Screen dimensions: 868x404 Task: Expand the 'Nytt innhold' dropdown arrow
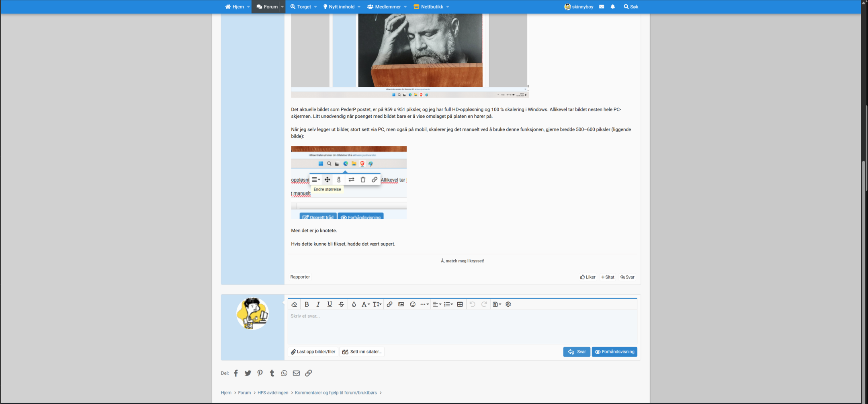(359, 7)
